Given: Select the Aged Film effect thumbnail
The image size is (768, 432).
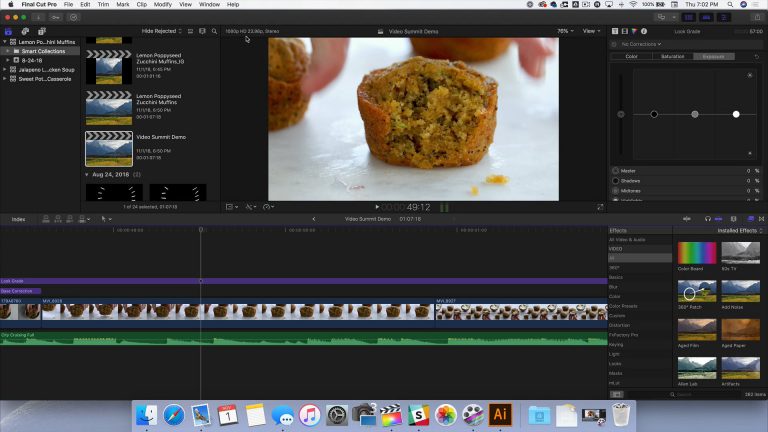Looking at the screenshot, I should (696, 330).
